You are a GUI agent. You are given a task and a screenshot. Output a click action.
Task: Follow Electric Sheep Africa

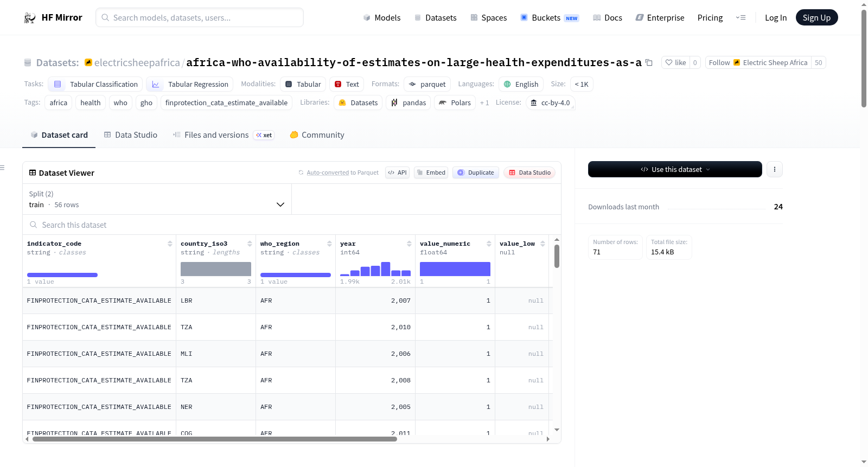[x=758, y=62]
